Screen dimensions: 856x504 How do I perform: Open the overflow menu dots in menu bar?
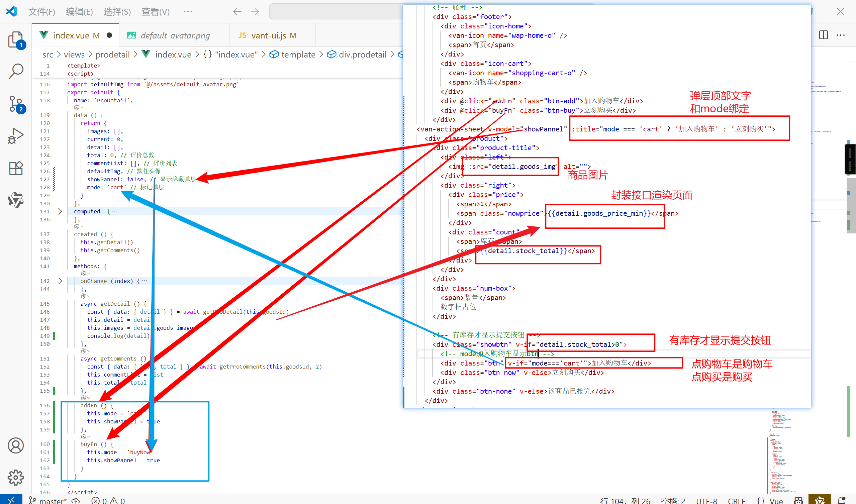[188, 12]
